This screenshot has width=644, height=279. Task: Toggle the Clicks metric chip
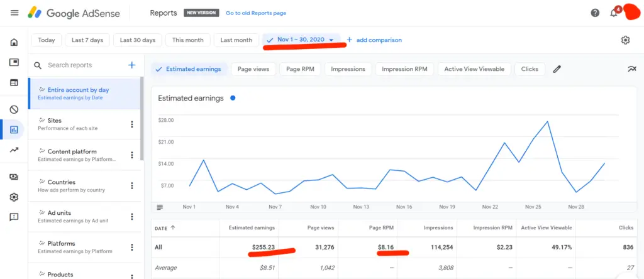pyautogui.click(x=530, y=69)
